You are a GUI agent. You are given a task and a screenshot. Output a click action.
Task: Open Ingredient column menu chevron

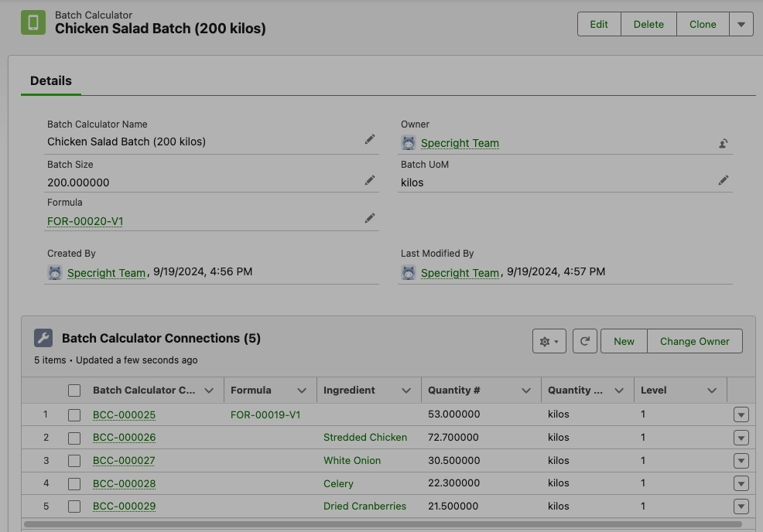tap(406, 390)
